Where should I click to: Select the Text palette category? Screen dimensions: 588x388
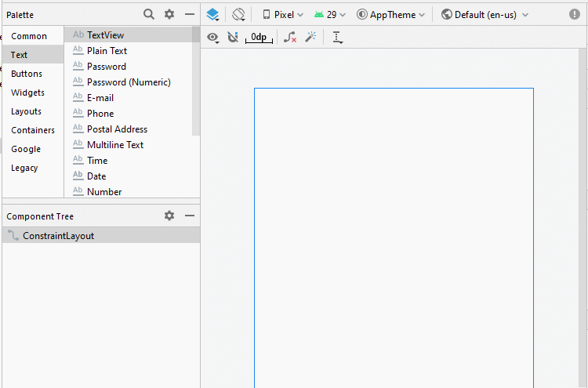pyautogui.click(x=33, y=55)
